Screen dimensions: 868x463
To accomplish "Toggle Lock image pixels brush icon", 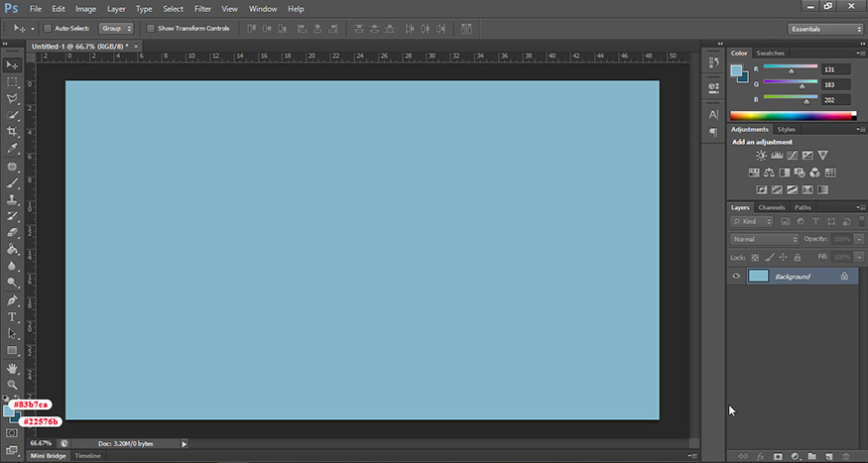I will coord(769,257).
